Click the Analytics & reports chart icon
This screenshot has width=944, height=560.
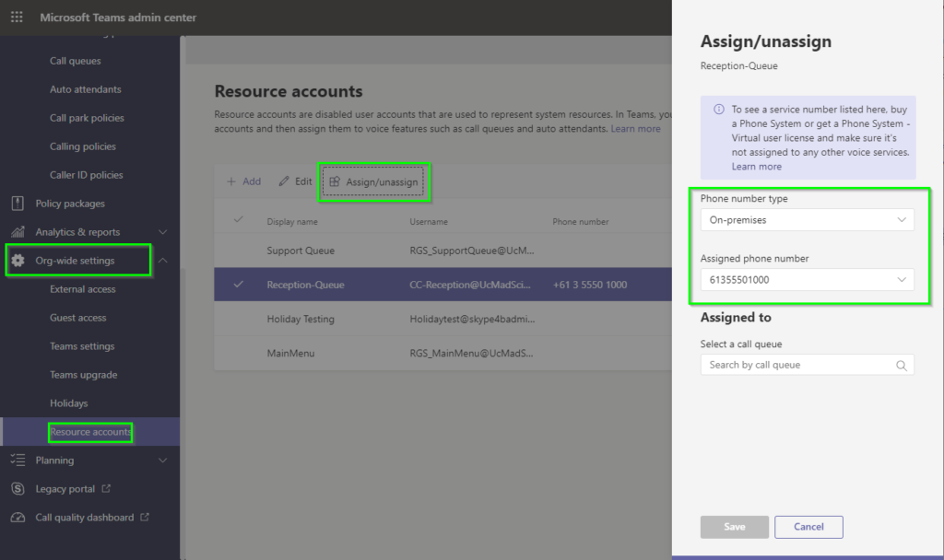[x=18, y=231]
